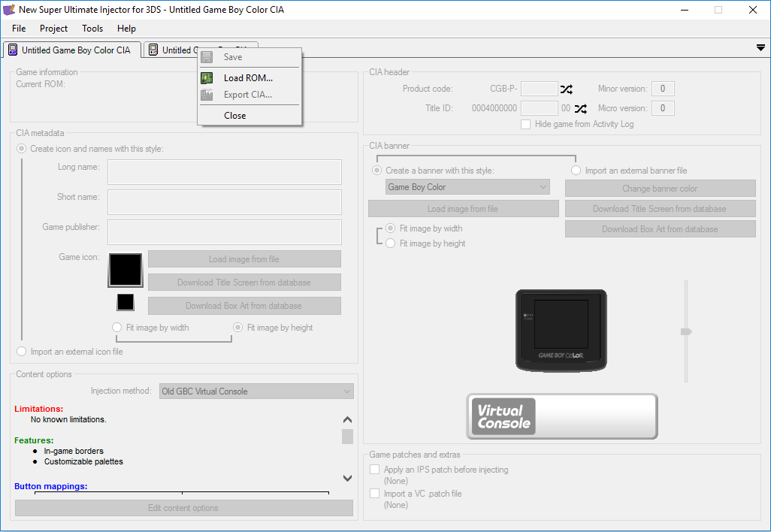
Task: Randomize Title ID with shuffle icon
Action: pos(581,109)
